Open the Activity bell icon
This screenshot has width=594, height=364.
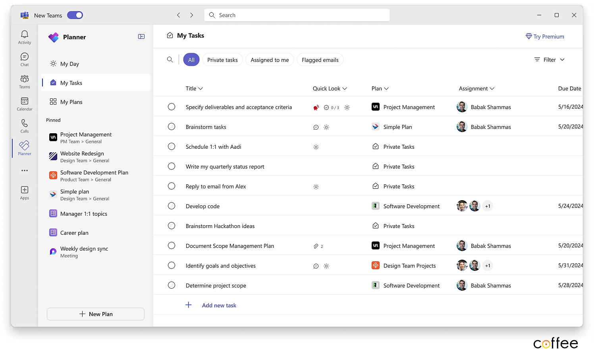(25, 34)
